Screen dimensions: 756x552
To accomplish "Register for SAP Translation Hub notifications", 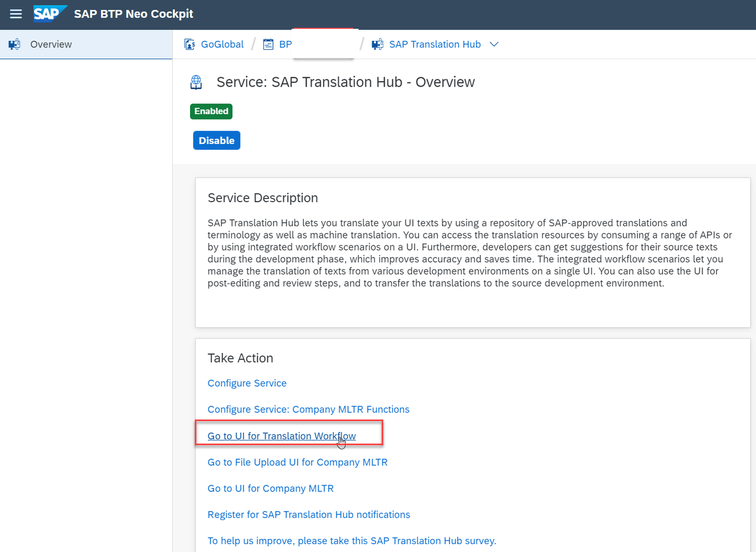I will click(x=309, y=515).
